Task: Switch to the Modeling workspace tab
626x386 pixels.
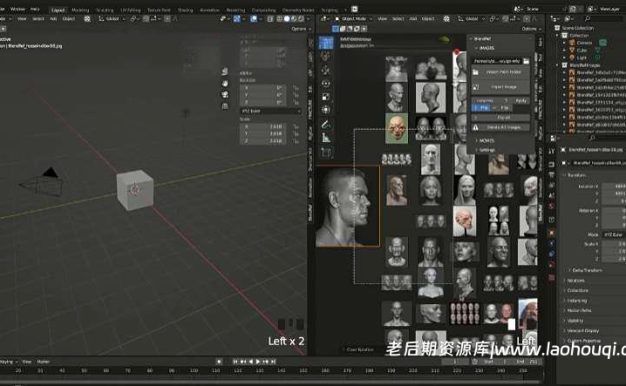Action: [80, 10]
